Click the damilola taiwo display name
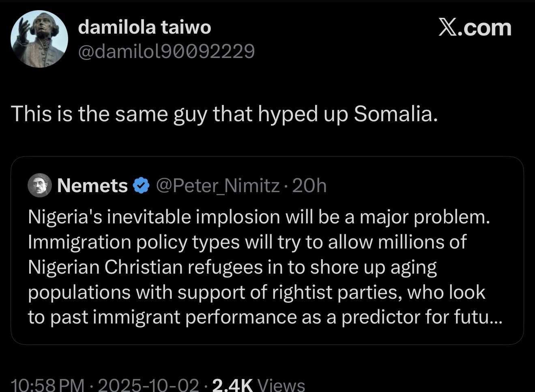Image resolution: width=535 pixels, height=392 pixels. (144, 27)
